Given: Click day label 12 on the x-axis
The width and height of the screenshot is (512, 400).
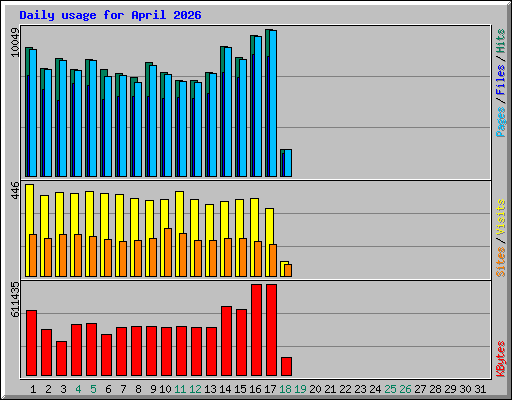Looking at the screenshot, I should [x=195, y=389].
